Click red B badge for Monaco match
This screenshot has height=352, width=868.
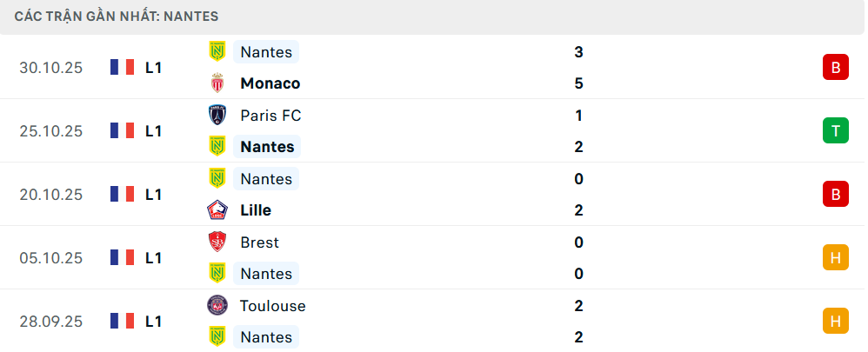[835, 67]
